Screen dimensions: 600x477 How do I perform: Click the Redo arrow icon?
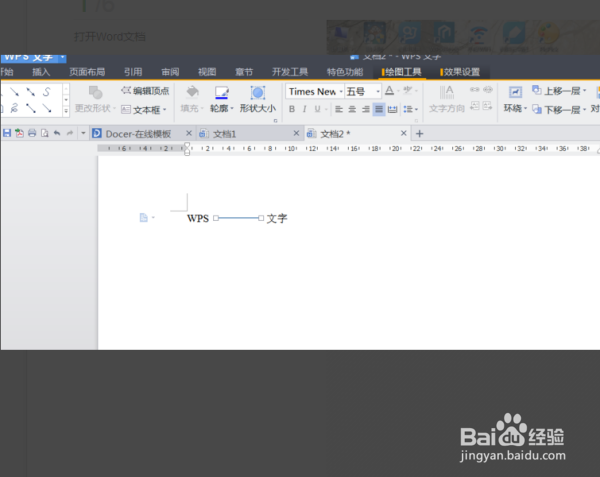(x=70, y=133)
